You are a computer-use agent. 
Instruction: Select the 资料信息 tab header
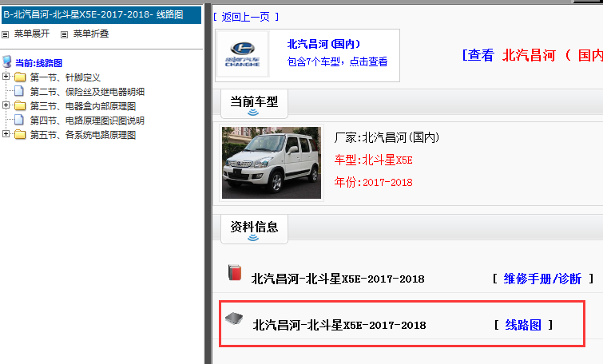pyautogui.click(x=254, y=229)
